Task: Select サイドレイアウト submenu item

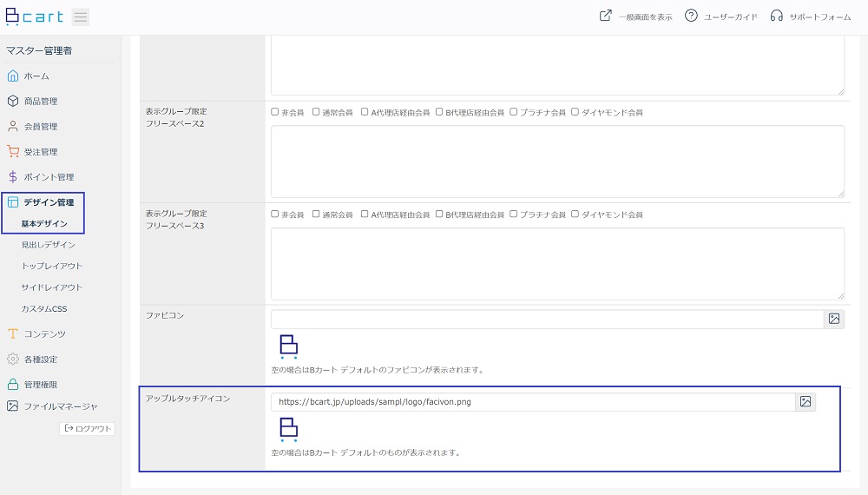Action: [51, 287]
